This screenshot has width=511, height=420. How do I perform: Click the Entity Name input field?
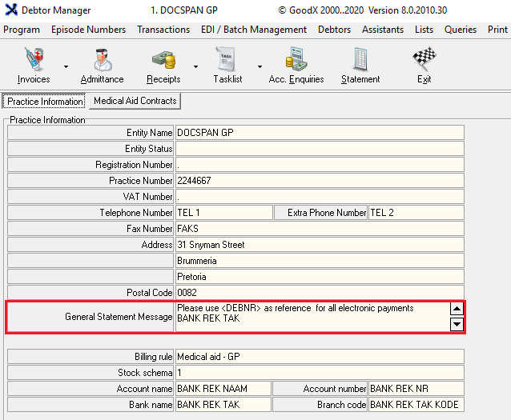tap(319, 133)
